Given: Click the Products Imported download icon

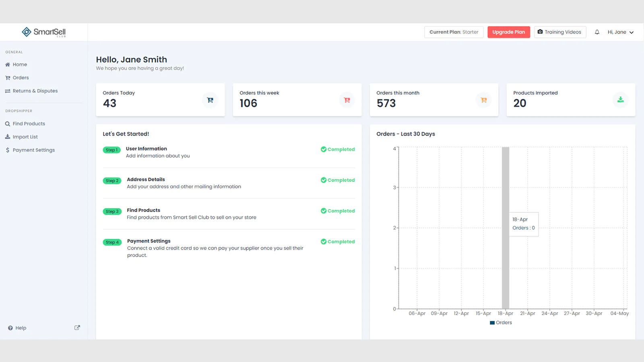Looking at the screenshot, I should click(x=620, y=100).
